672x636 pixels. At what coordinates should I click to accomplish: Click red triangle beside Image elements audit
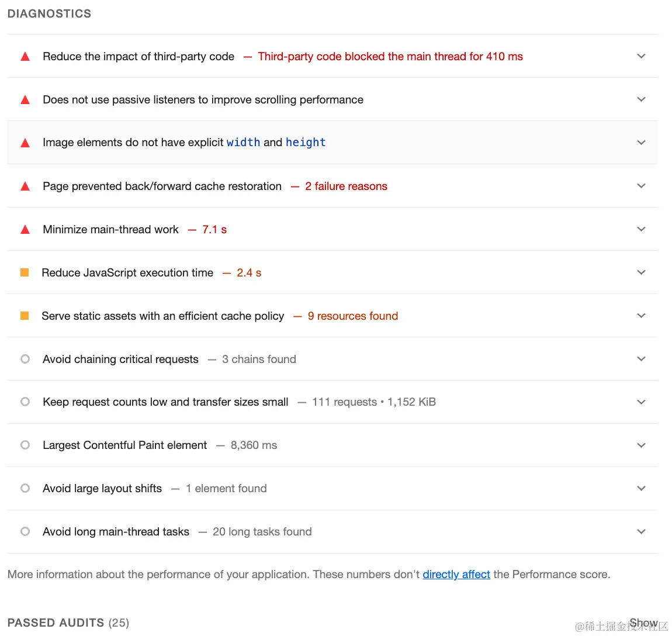[25, 143]
